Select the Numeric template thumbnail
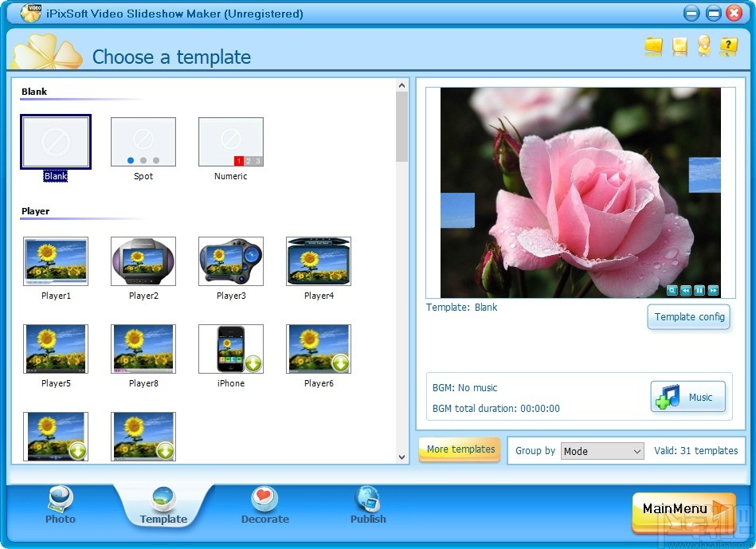 pyautogui.click(x=230, y=142)
